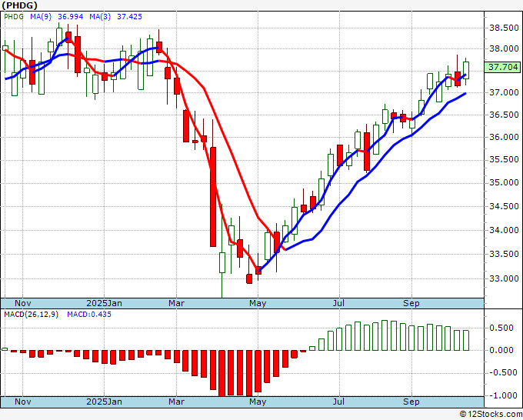Click the Sep label on price chart axis
This screenshot has width=523, height=420.
click(x=411, y=303)
